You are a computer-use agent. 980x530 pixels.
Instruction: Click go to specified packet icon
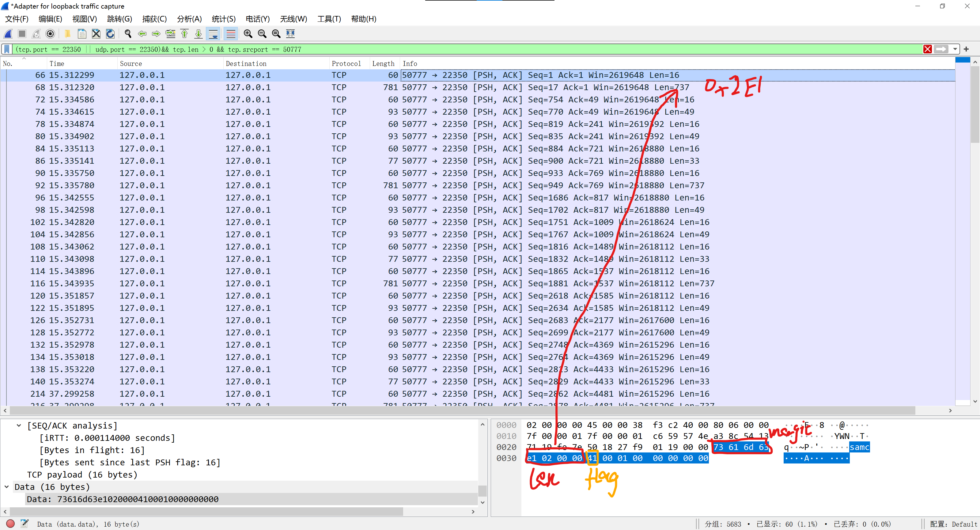click(x=170, y=34)
